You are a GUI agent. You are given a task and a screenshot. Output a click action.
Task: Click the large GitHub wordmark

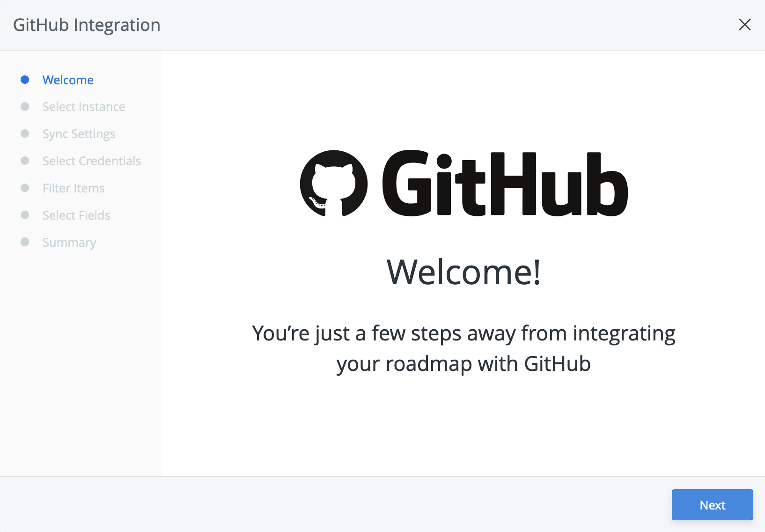505,184
